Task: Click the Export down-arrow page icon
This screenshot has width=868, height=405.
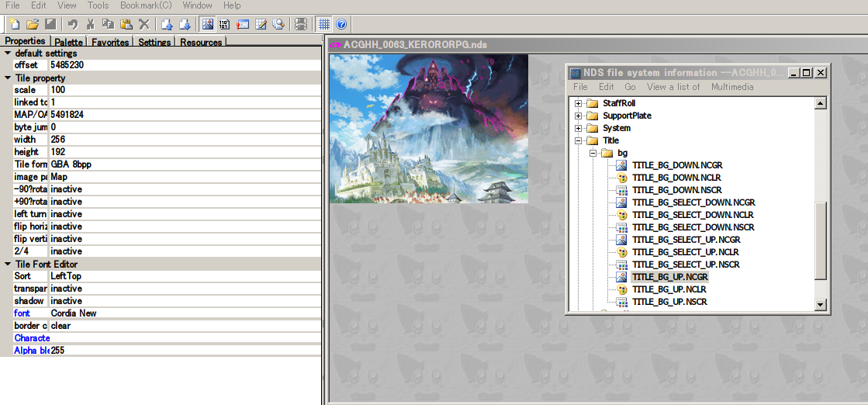Action: click(x=185, y=24)
